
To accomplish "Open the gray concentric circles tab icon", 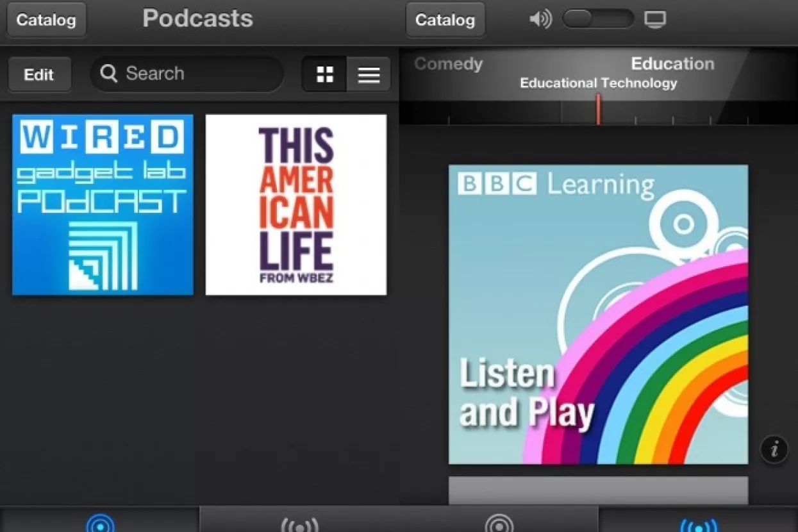I will (x=499, y=524).
